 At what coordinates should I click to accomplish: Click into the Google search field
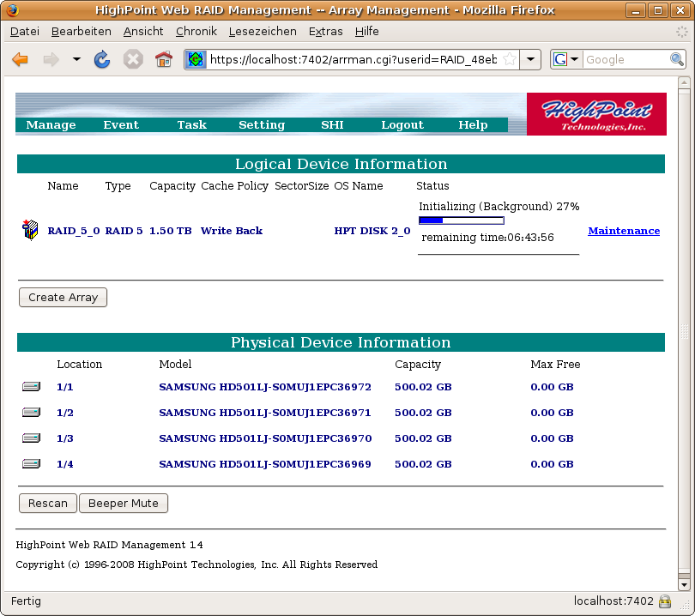coord(625,59)
